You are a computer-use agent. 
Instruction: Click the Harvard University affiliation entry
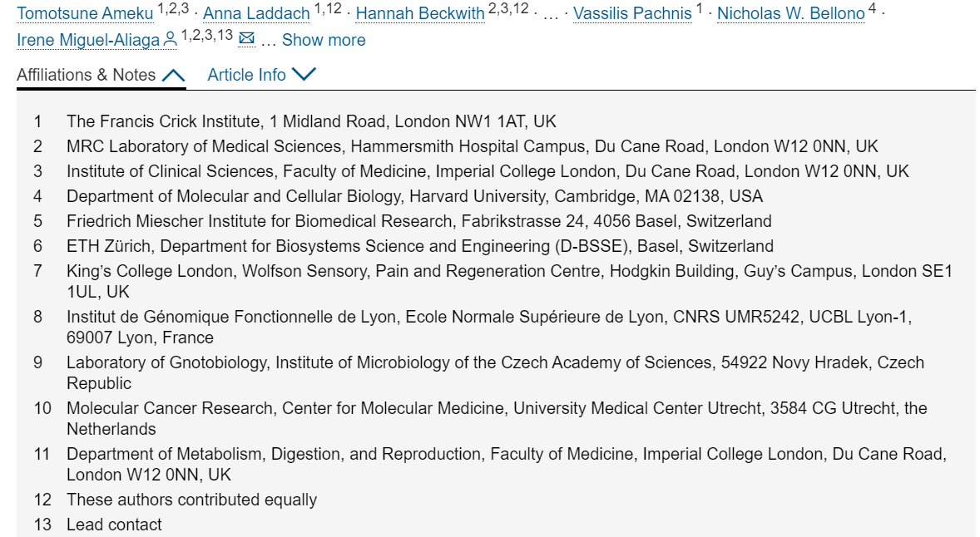click(414, 196)
